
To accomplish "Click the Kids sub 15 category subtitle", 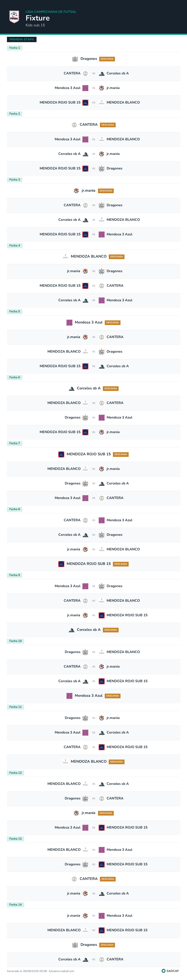I will (35, 25).
